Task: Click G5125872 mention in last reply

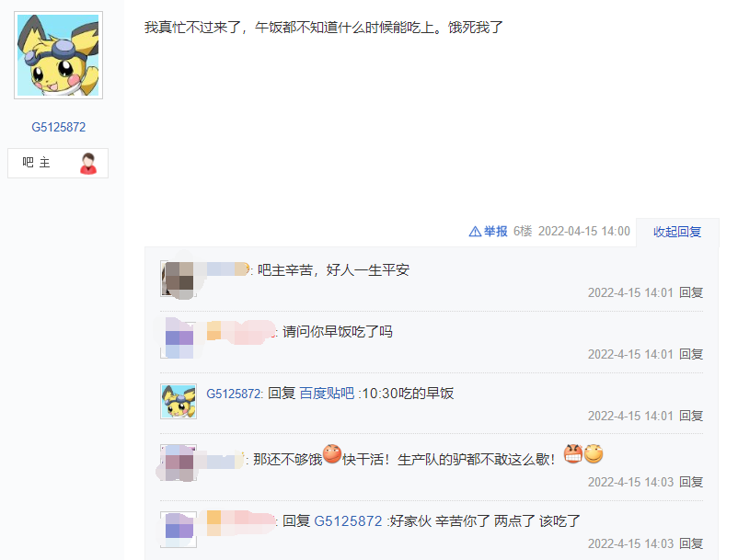Action: (348, 521)
